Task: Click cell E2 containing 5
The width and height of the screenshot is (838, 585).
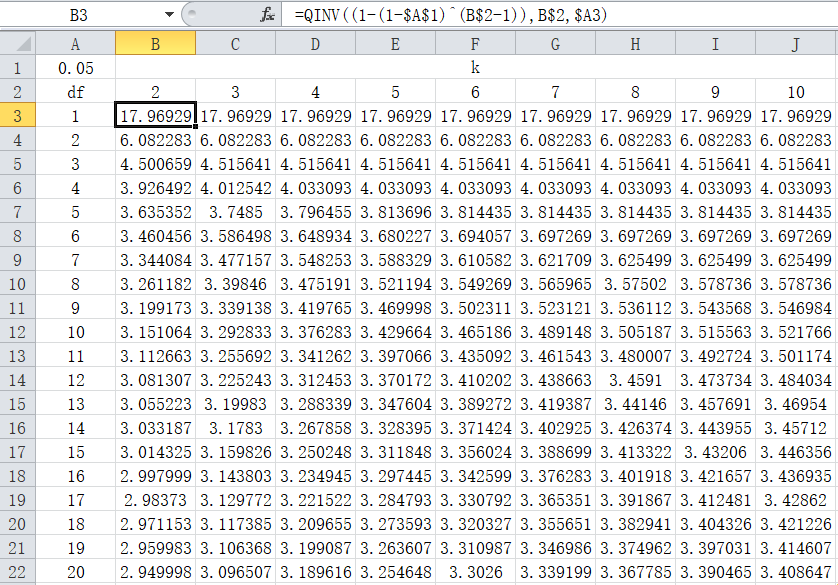Action: (395, 91)
